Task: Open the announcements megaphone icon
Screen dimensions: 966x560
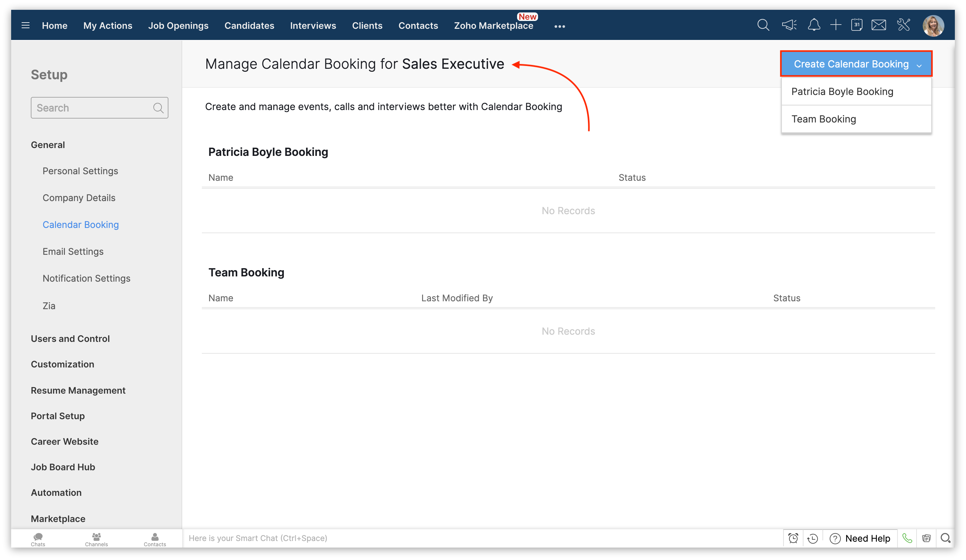Action: click(789, 25)
